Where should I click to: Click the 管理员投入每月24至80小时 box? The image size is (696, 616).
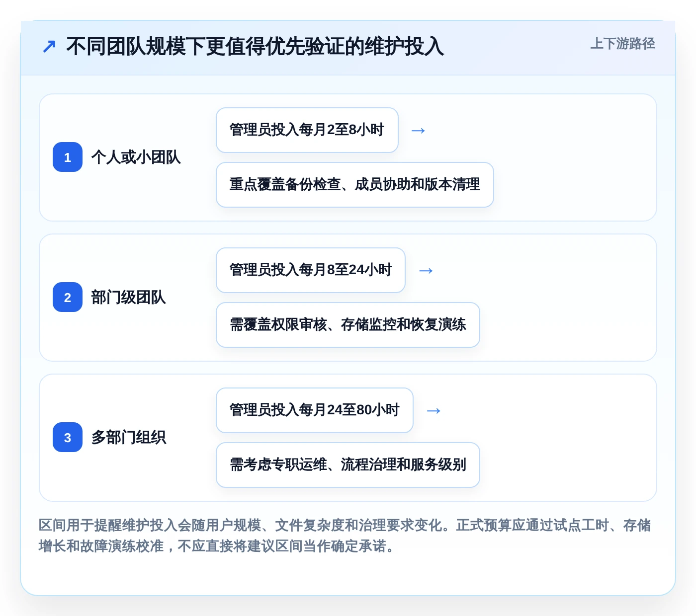[x=315, y=410]
